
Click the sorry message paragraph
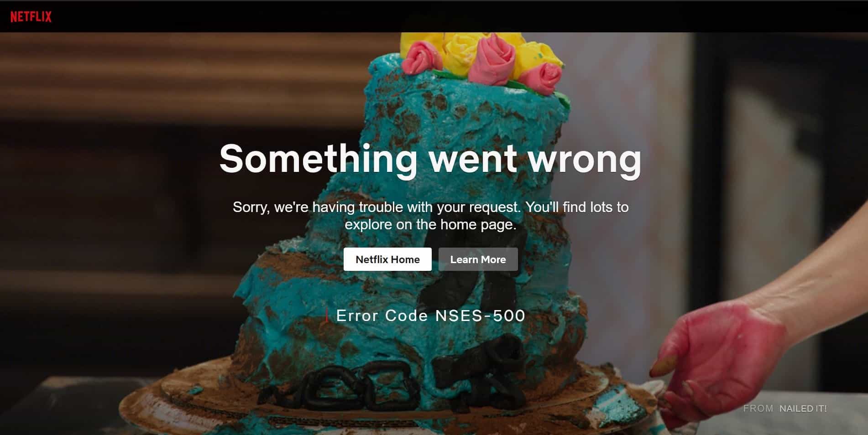click(430, 216)
